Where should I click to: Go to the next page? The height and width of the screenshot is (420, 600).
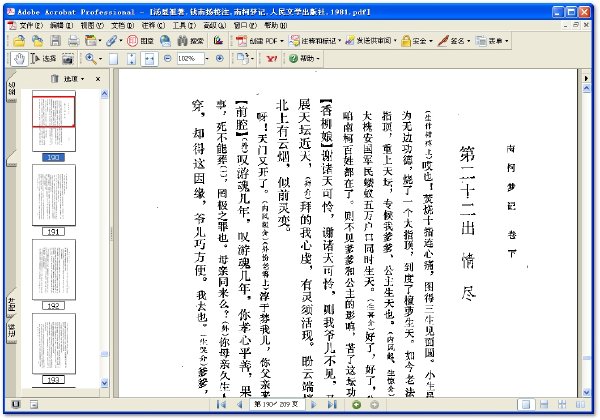point(314,404)
